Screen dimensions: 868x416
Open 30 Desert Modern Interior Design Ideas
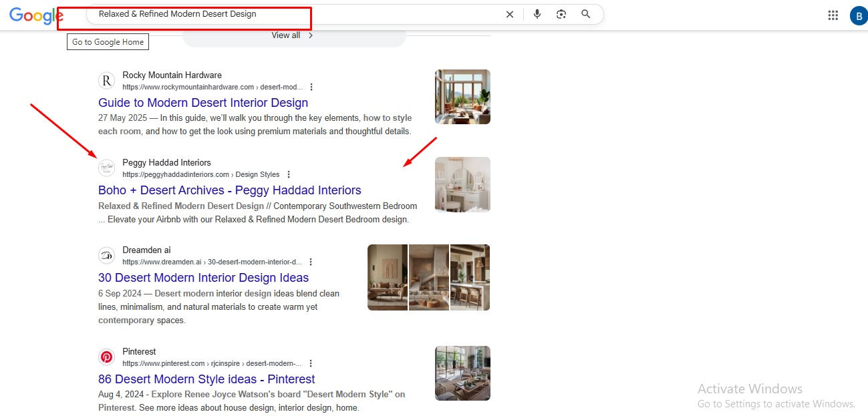(203, 278)
